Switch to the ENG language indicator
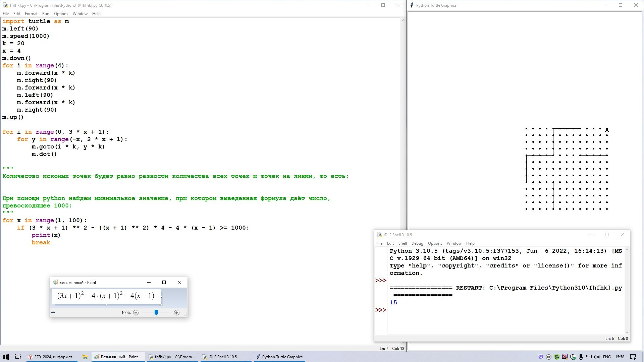Viewport: 644px width, 362px height. pyautogui.click(x=607, y=357)
